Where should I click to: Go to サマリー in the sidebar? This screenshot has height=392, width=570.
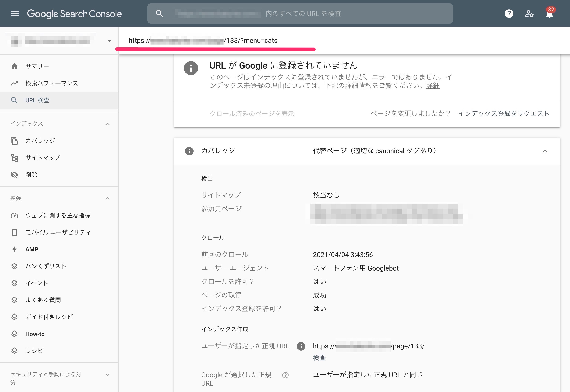[x=59, y=66]
